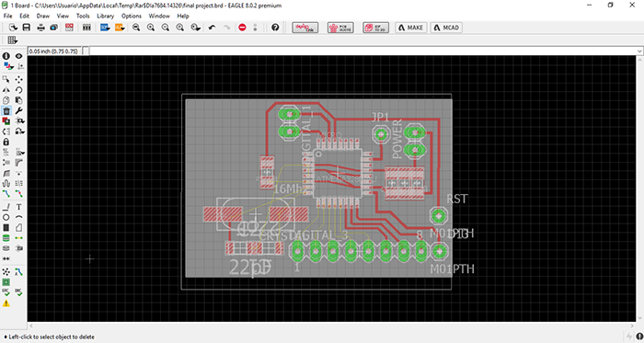Toggle the Show eye tool
644x343 pixels.
coord(19,56)
